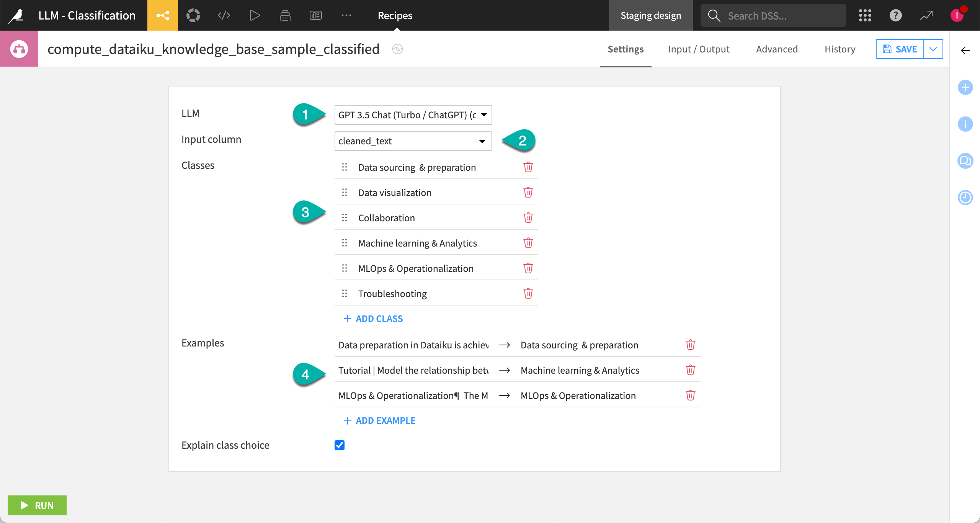The image size is (980, 523).
Task: Open the Input column dropdown
Action: pos(413,141)
